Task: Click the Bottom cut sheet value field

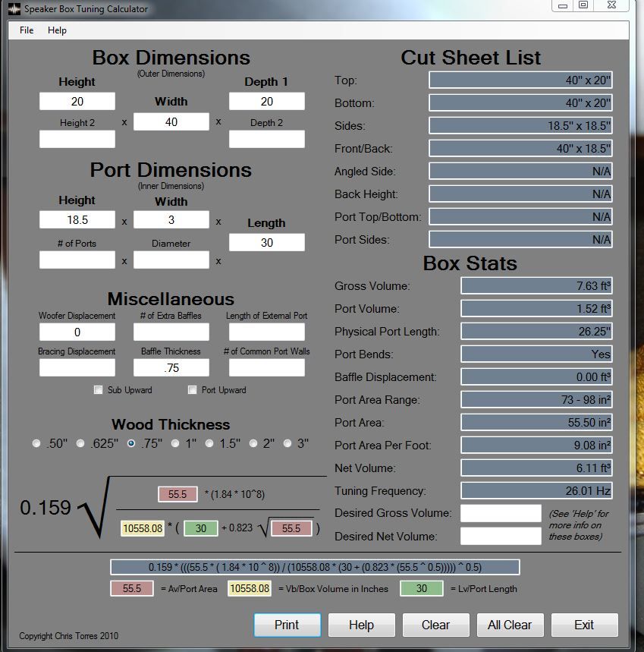Action: [520, 102]
